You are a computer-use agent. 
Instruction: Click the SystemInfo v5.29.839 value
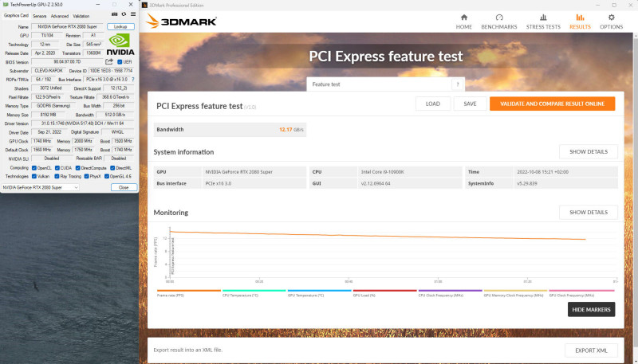[x=527, y=184]
